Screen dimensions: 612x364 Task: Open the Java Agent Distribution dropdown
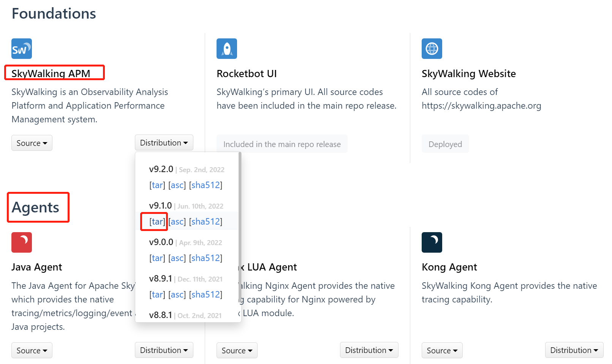point(164,350)
